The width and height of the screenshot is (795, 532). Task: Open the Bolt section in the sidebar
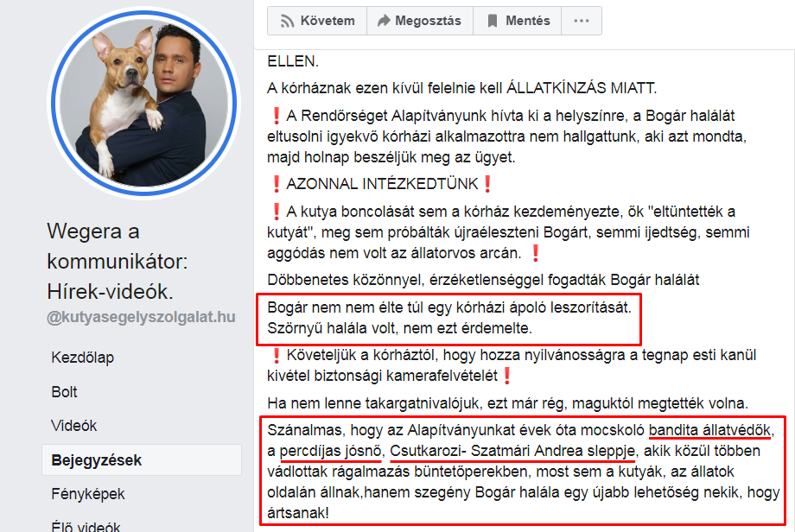65,391
